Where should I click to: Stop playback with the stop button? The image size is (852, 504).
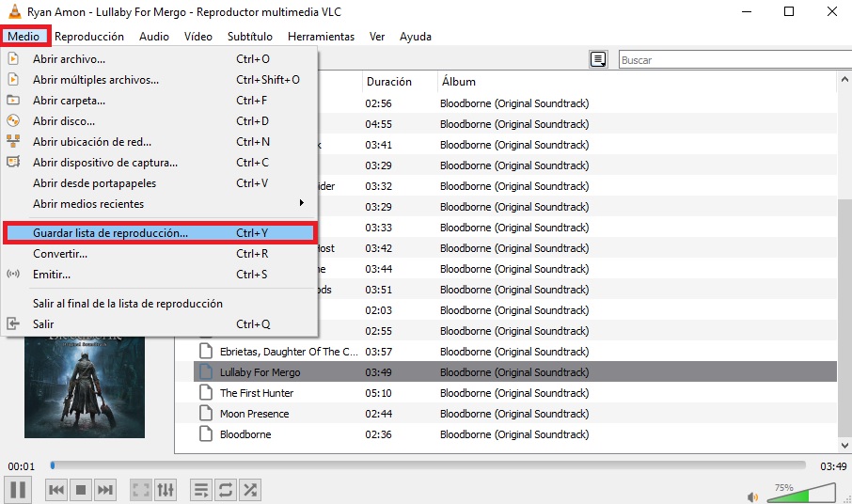pos(81,491)
